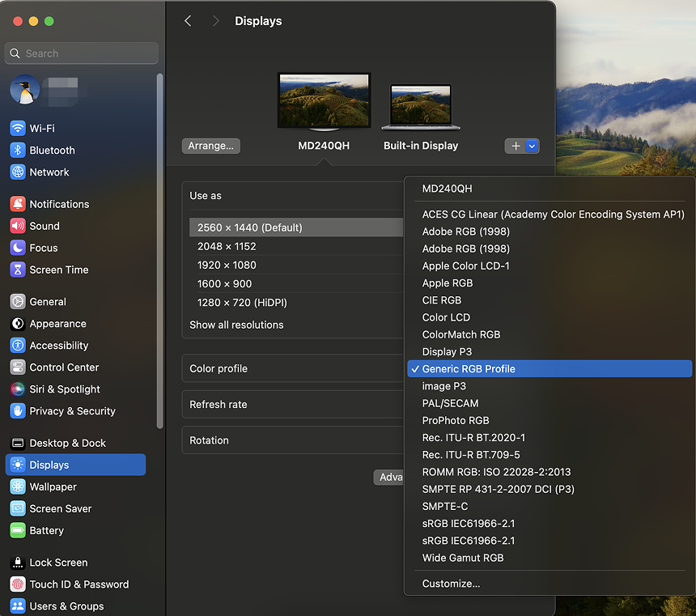Screen dimensions: 696x616
Task: Select image P3 profile
Action: pos(550,386)
